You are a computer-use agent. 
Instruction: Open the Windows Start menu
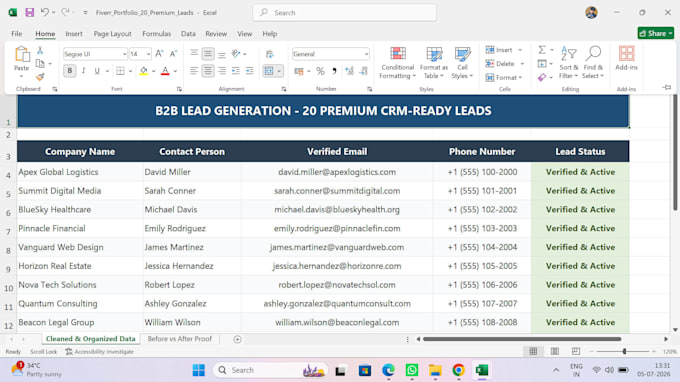click(x=199, y=370)
